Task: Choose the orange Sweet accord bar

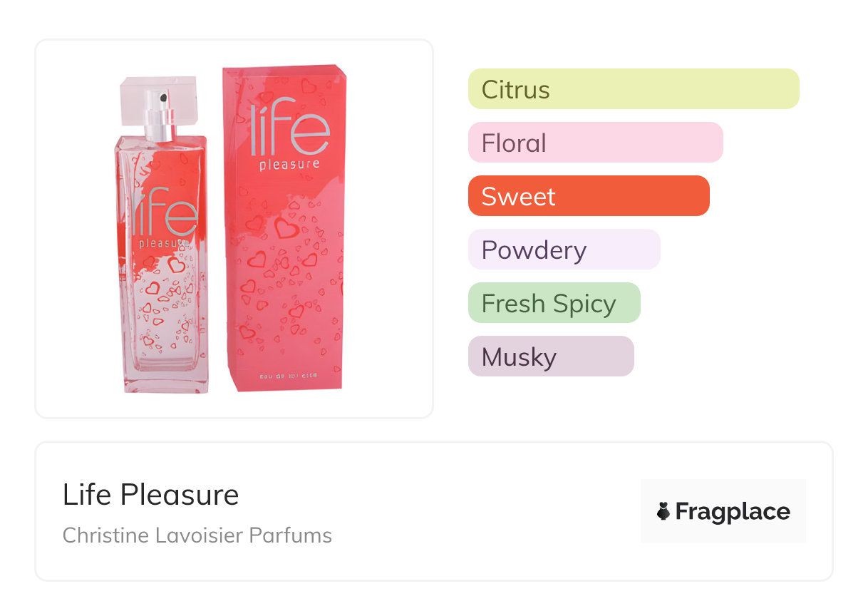Action: pyautogui.click(x=588, y=196)
